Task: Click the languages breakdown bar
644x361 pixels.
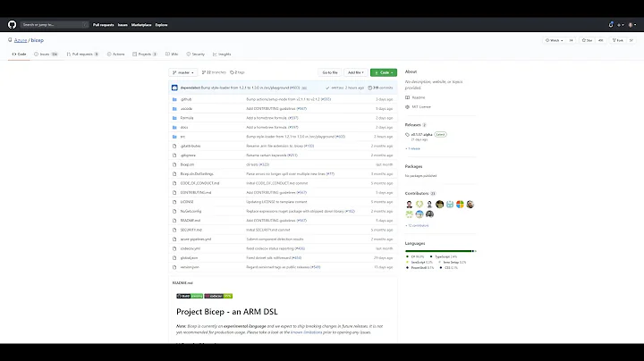Action: (x=440, y=251)
